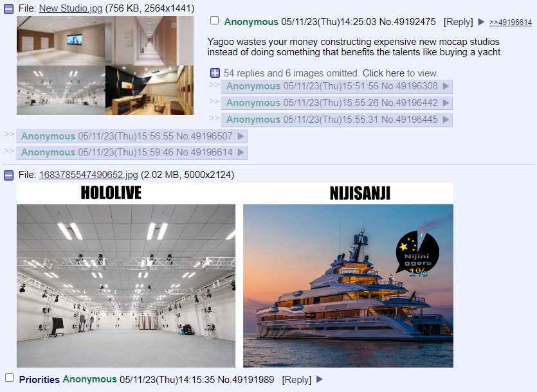The width and height of the screenshot is (537, 392).
Task: Open post menu arrow for No.49192475
Action: click(x=481, y=22)
